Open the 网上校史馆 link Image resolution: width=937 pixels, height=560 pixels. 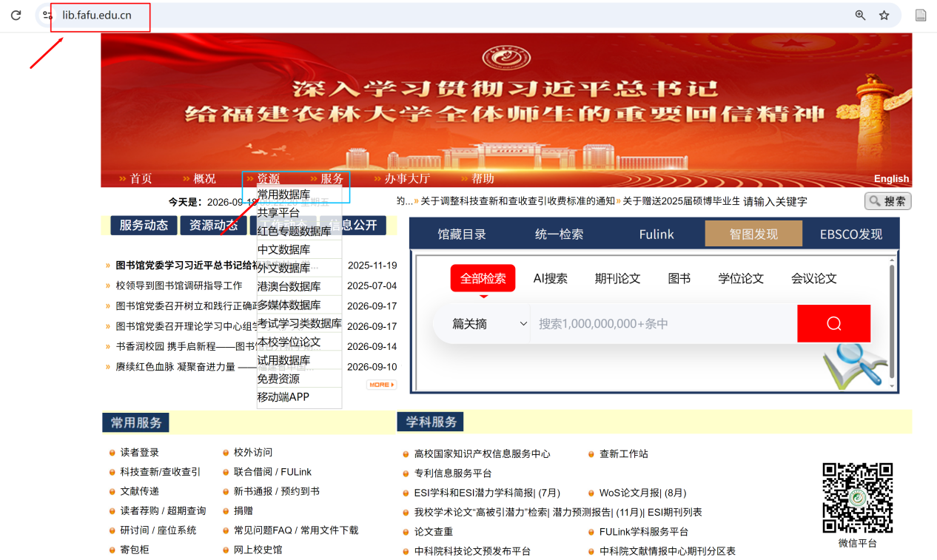[258, 549]
